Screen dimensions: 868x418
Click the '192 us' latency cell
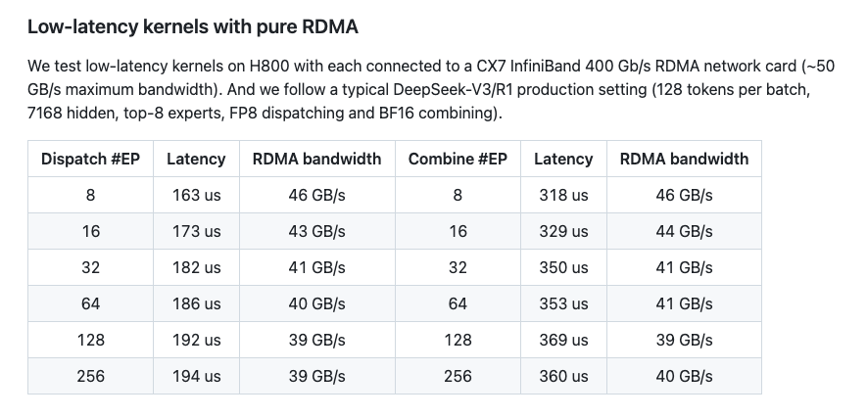point(196,340)
